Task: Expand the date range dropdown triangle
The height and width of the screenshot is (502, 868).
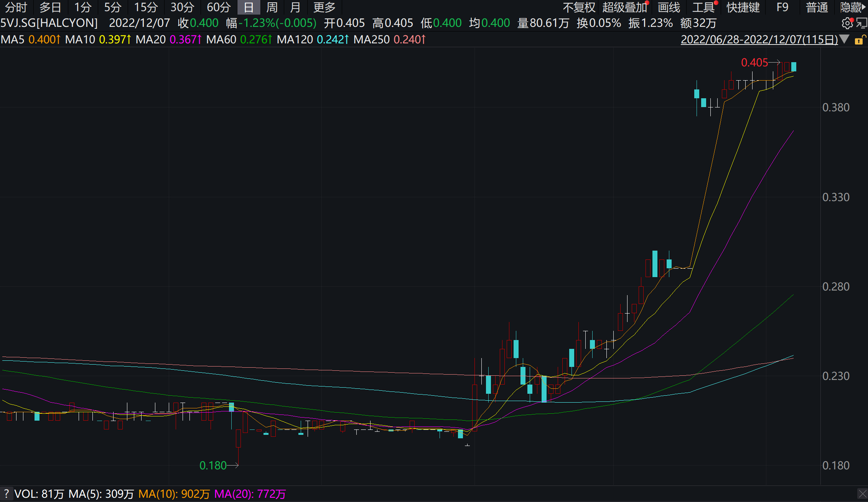Action: (844, 39)
